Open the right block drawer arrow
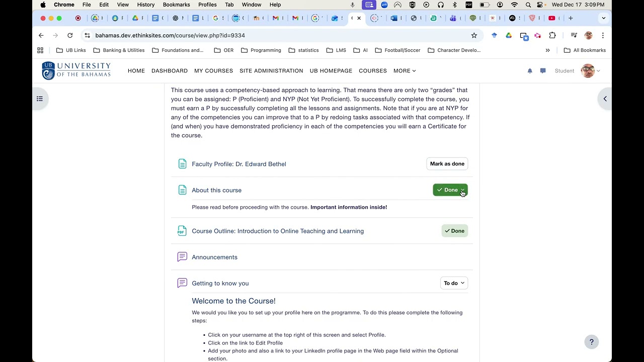Viewport: 644px width, 362px height. (x=605, y=99)
